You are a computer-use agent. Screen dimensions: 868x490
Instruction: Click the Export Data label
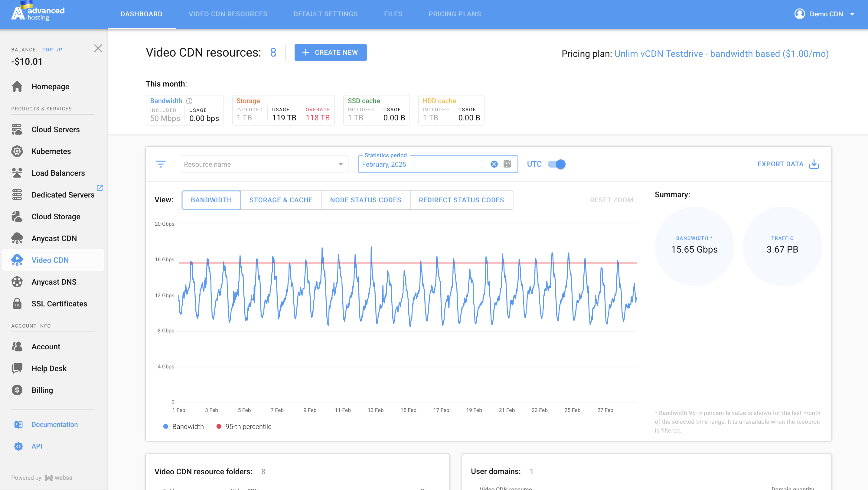(x=780, y=164)
